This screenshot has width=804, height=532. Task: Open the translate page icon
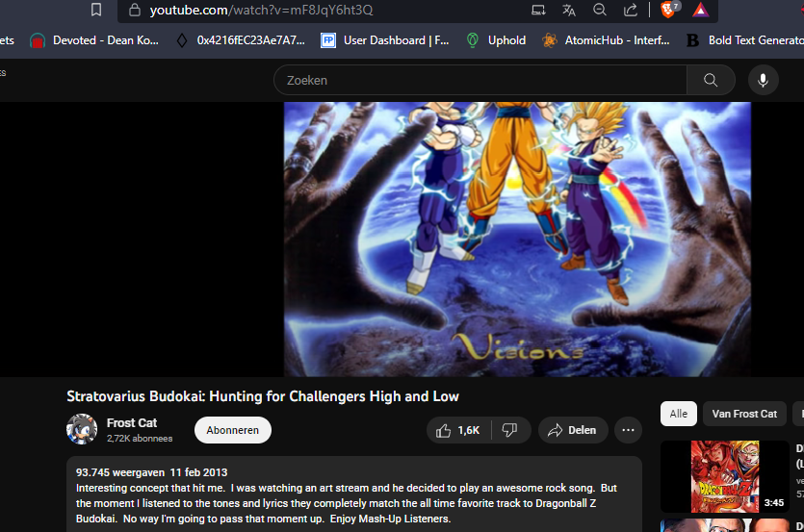[569, 10]
